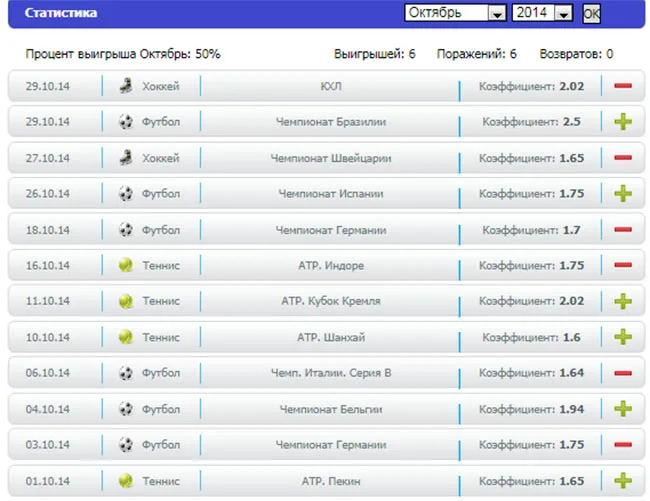
Task: Select the ATP. Шанхай tournament text
Action: (x=331, y=337)
